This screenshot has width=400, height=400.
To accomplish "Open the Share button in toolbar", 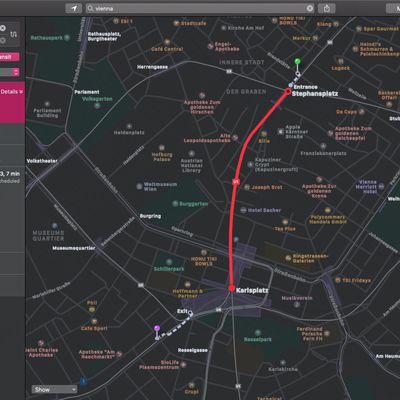I will point(327,8).
